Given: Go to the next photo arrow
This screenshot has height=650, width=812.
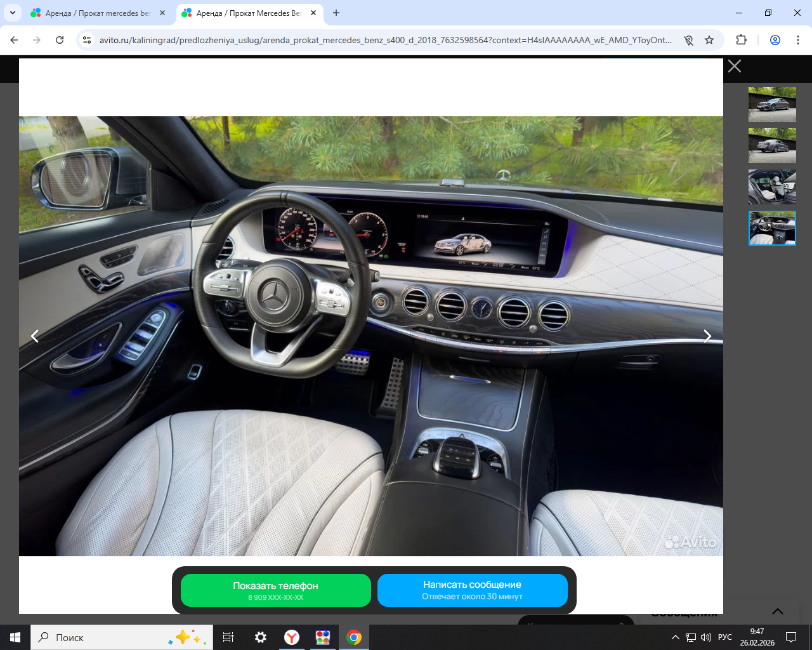Looking at the screenshot, I should [x=707, y=336].
